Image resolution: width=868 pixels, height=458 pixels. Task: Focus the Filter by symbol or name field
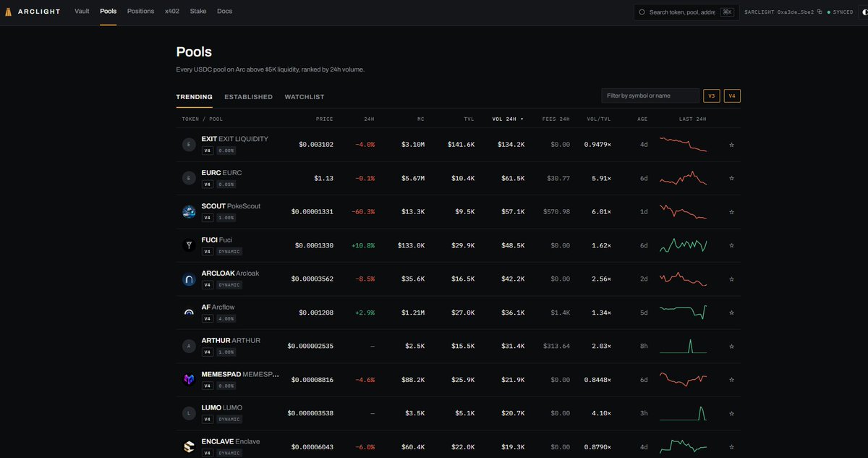click(650, 96)
